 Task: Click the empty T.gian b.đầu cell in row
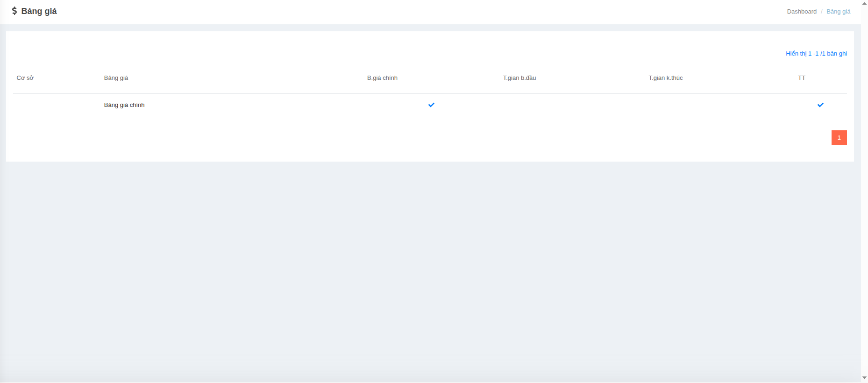coord(519,105)
